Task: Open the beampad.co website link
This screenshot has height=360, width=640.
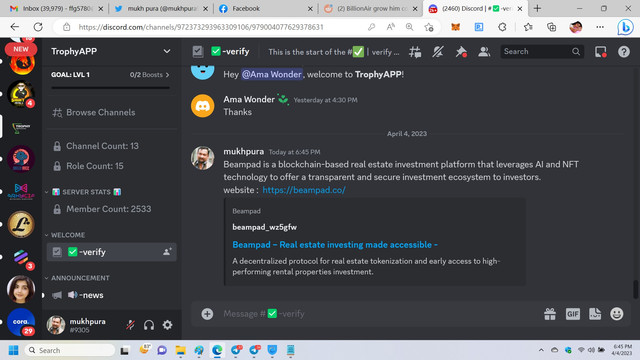Action: pyautogui.click(x=304, y=190)
